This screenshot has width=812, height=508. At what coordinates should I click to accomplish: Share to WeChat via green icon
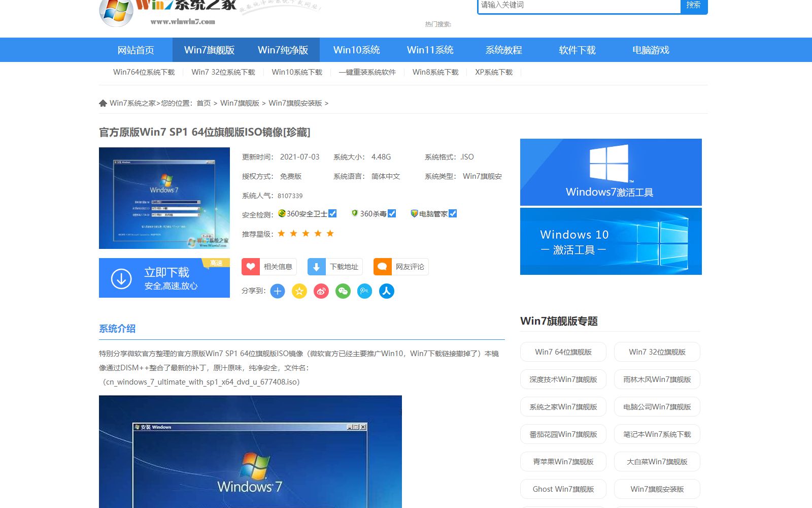(x=343, y=291)
